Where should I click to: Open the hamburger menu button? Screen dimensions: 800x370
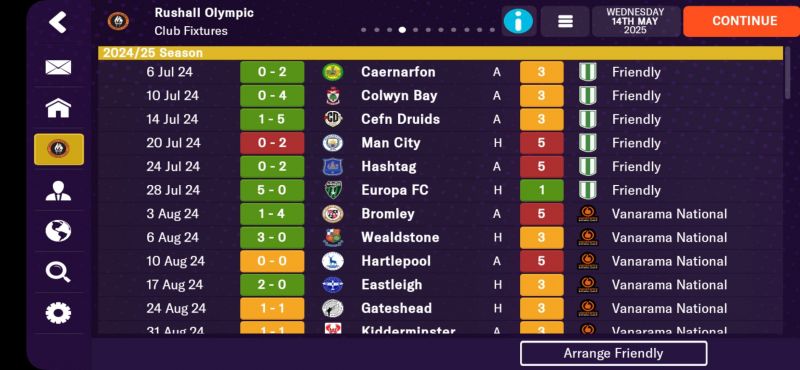[565, 21]
